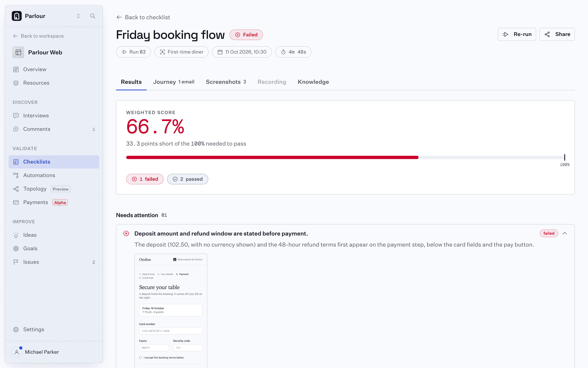Click the Re-run play icon
The image size is (588, 368).
[x=506, y=34]
